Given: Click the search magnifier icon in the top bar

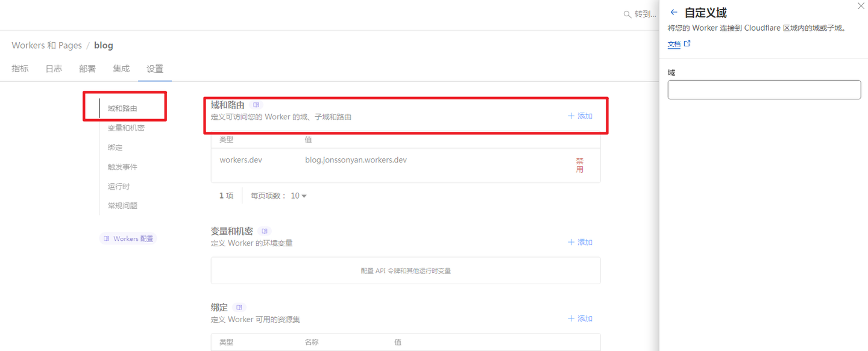Looking at the screenshot, I should pyautogui.click(x=627, y=14).
